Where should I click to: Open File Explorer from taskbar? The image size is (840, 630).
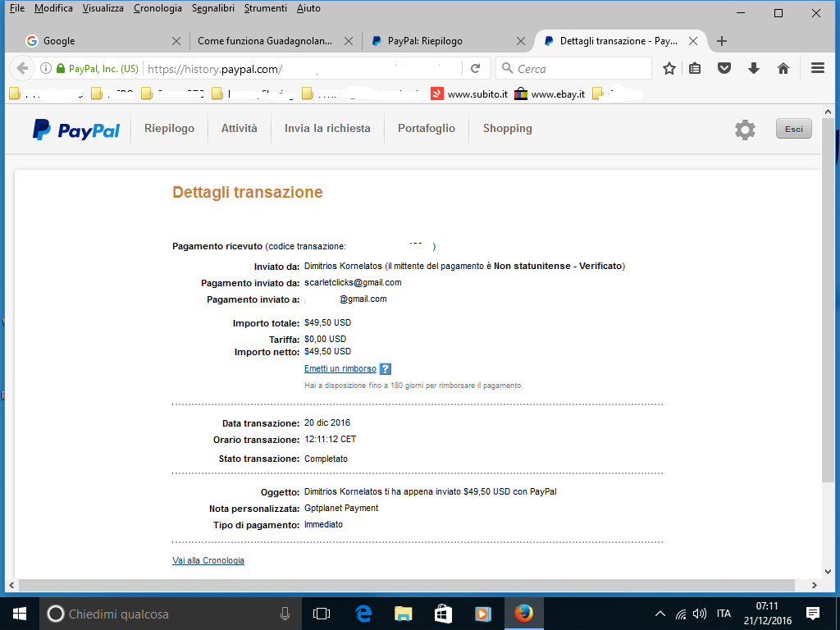coord(403,614)
